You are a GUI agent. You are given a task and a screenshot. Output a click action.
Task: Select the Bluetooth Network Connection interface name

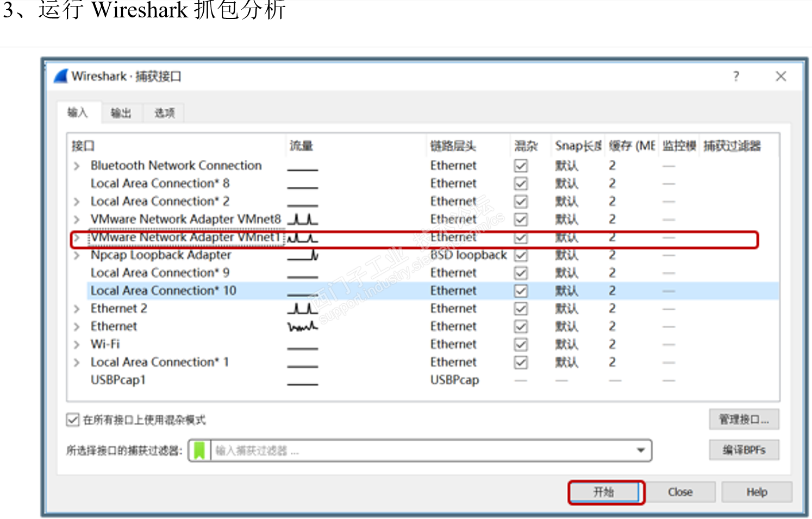tap(176, 166)
